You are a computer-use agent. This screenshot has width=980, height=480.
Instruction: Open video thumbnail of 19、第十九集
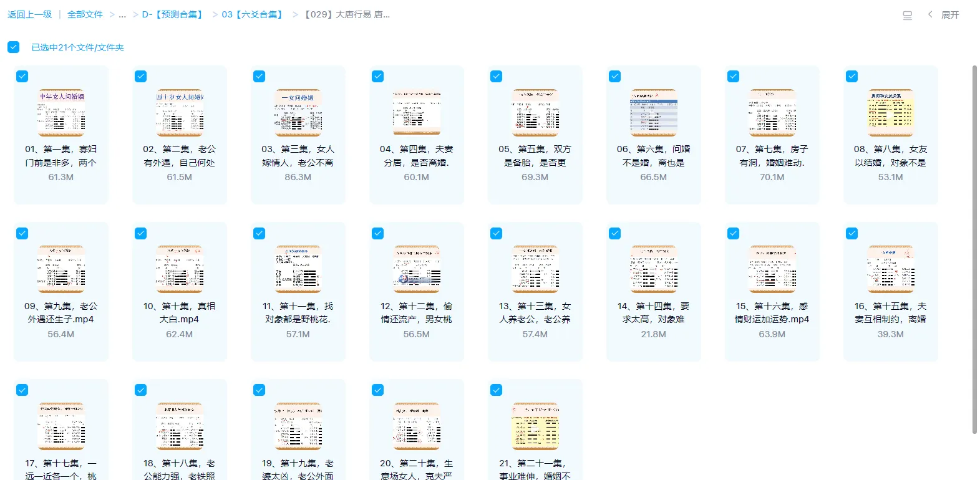pos(298,426)
